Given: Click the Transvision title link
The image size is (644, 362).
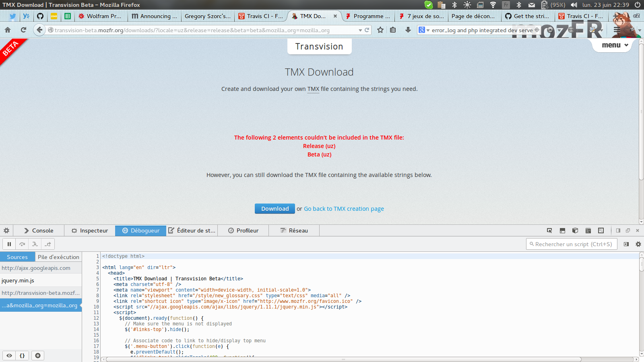Looking at the screenshot, I should coord(319,46).
